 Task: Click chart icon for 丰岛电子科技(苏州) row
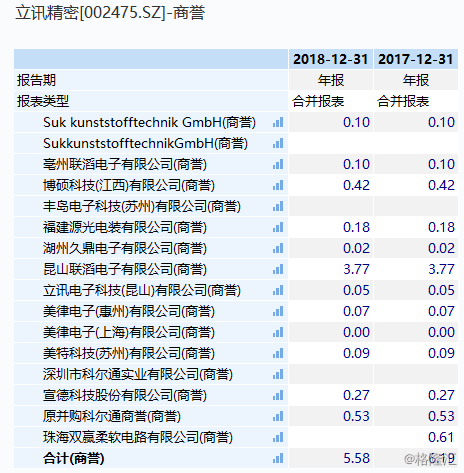click(x=278, y=206)
